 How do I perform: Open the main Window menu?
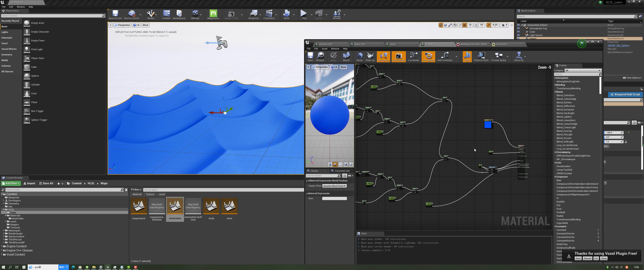(21, 7)
